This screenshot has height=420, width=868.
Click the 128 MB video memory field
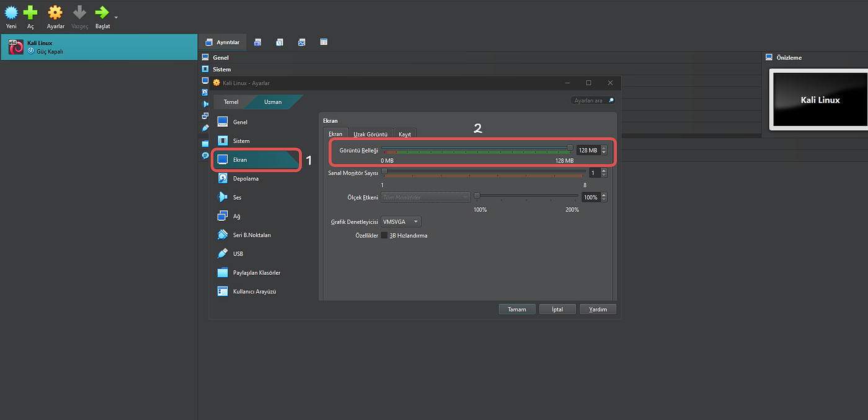point(588,150)
